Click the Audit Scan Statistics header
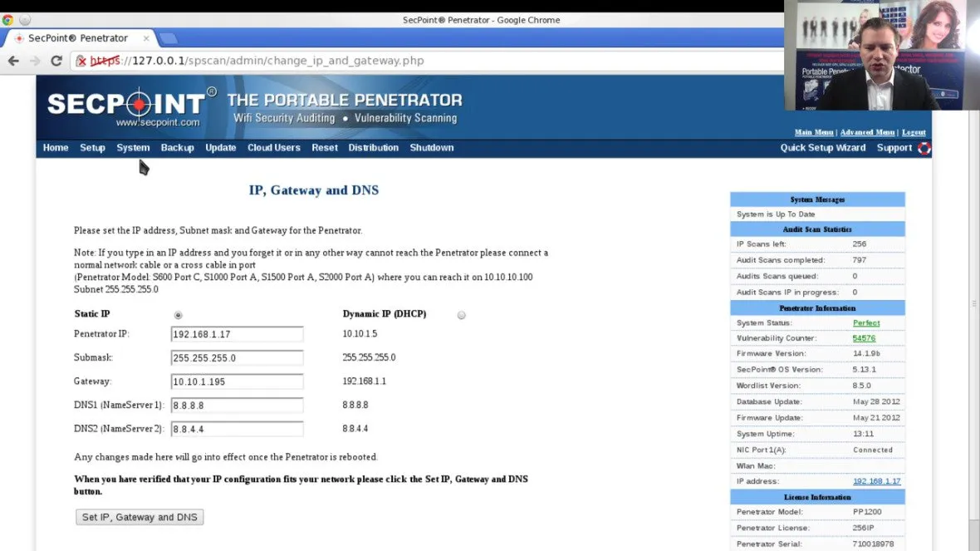 [817, 229]
